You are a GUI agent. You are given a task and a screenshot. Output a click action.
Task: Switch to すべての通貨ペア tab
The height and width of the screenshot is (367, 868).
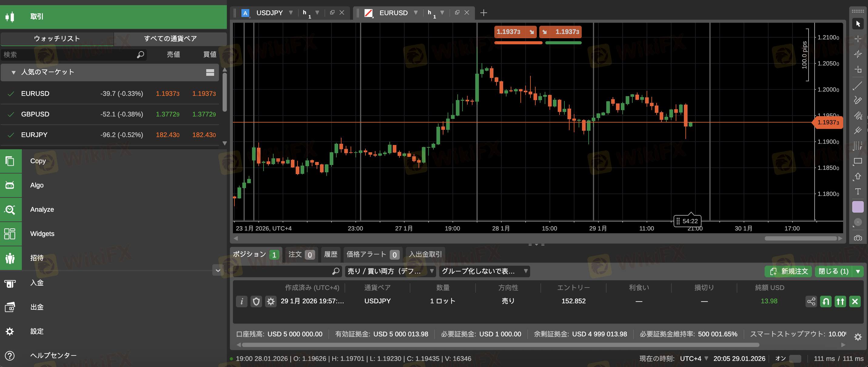click(x=170, y=39)
